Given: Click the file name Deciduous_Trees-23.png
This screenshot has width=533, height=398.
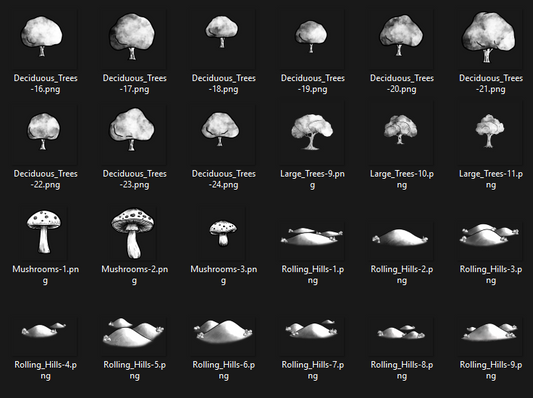Looking at the screenshot, I should click(135, 179).
